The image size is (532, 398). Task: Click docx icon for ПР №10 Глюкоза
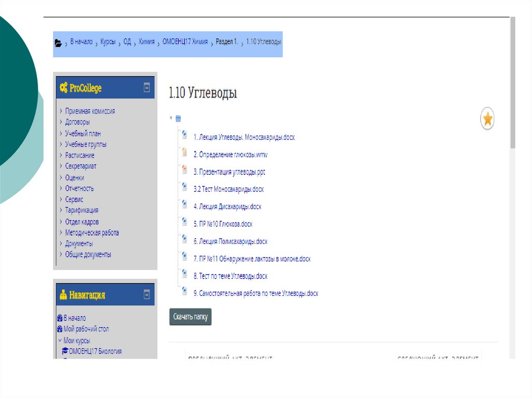pyautogui.click(x=184, y=222)
